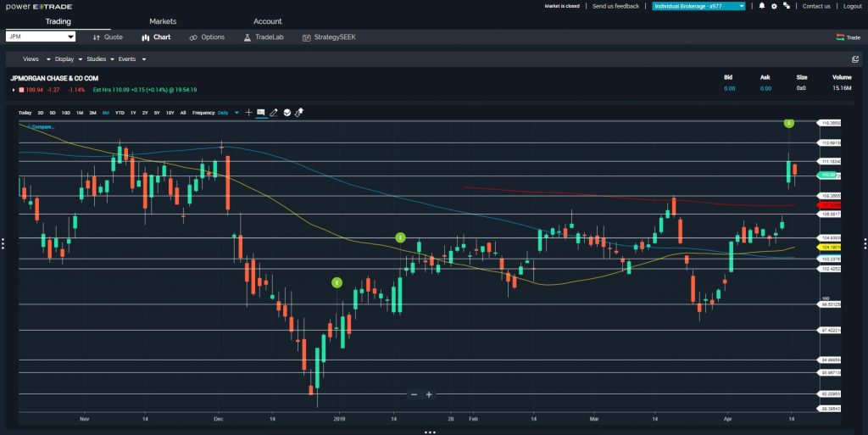Select 10D time range
Viewport: 868px width, 435px height.
click(66, 113)
